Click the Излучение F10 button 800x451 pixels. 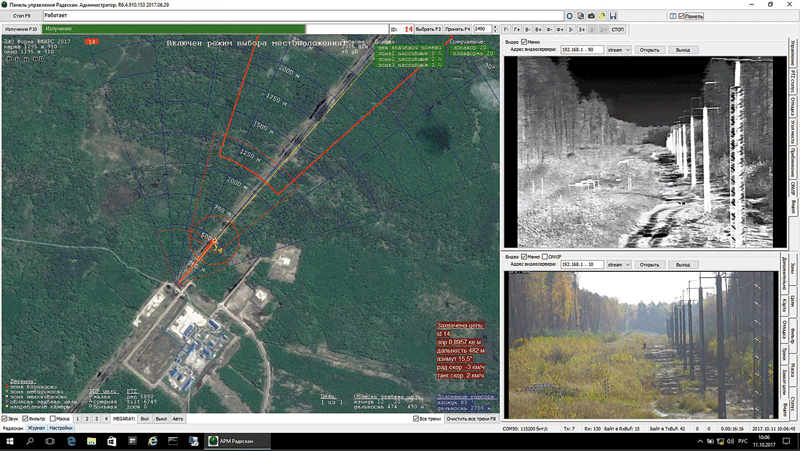click(21, 30)
